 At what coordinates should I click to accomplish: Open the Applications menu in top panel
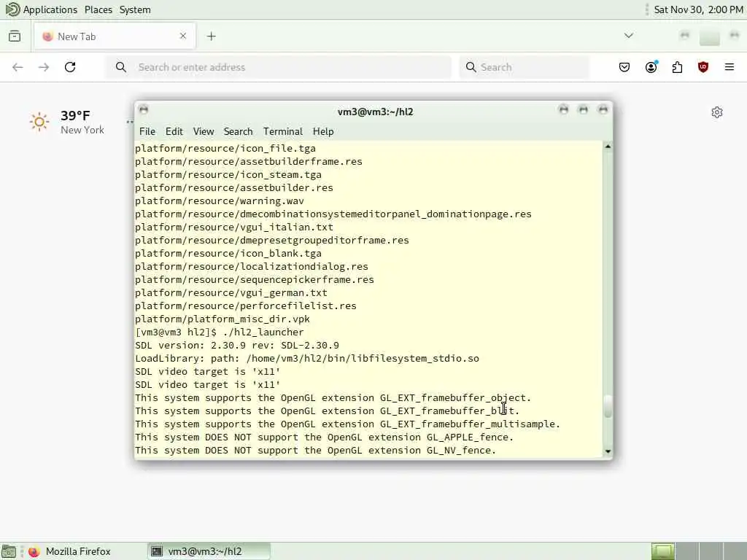pyautogui.click(x=50, y=9)
